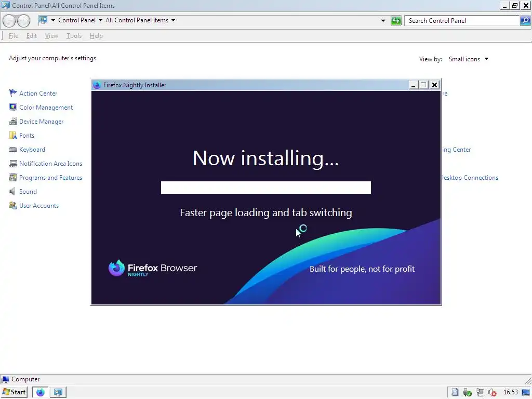Click the Device Manager icon
Viewport: 532px width, 399px height.
point(13,121)
